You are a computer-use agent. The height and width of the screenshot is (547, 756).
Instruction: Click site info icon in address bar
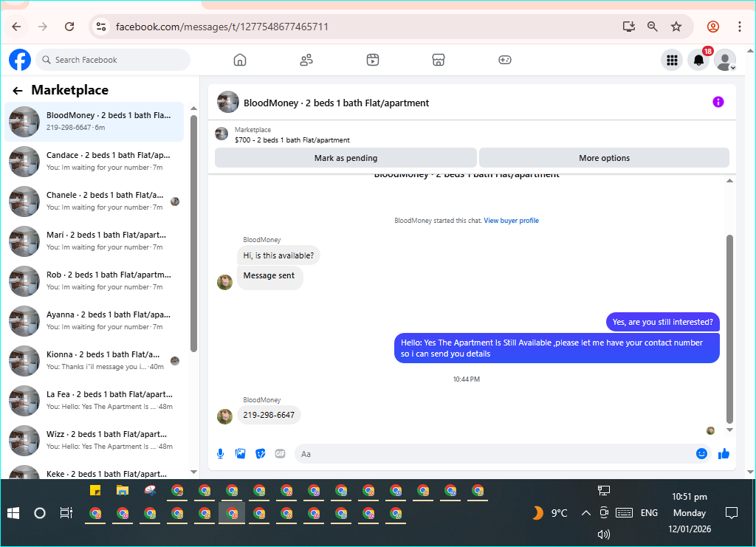[x=100, y=27]
